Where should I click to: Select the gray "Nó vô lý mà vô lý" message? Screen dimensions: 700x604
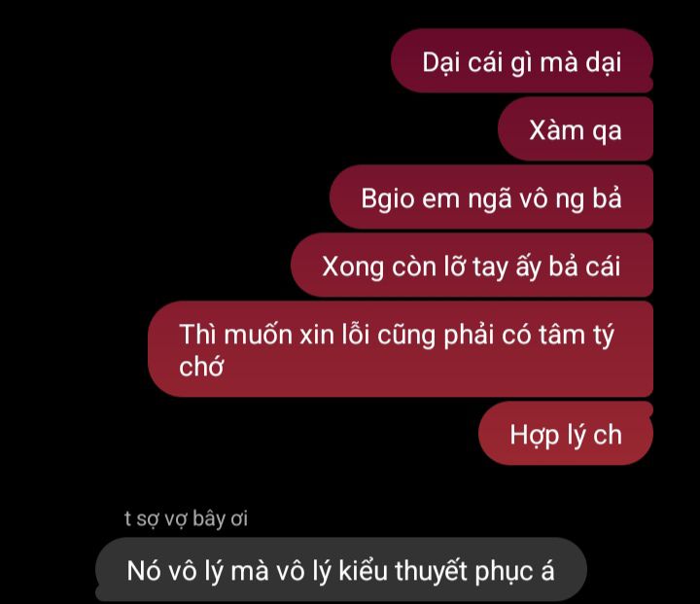[x=341, y=570]
